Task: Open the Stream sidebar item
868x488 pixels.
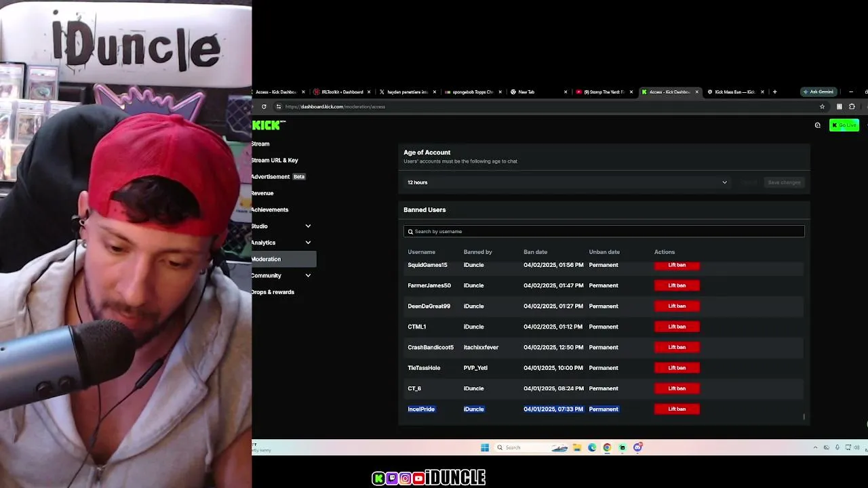Action: coord(261,144)
